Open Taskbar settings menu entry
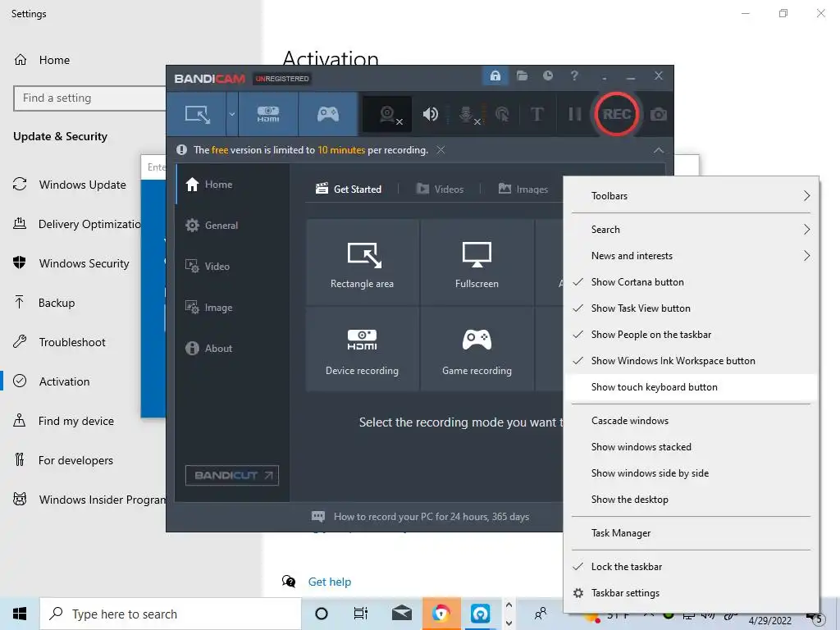840x630 pixels. point(691,594)
